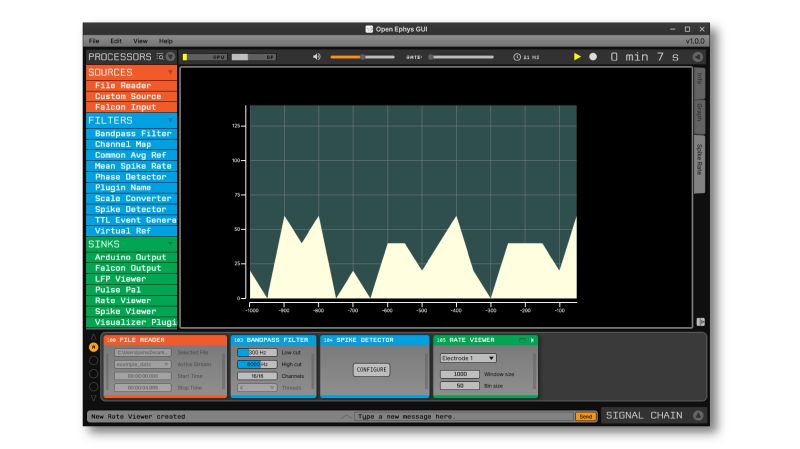Screen dimensions: 800x449
Task: Click the Channels 16/16 selector
Action: pos(257,376)
